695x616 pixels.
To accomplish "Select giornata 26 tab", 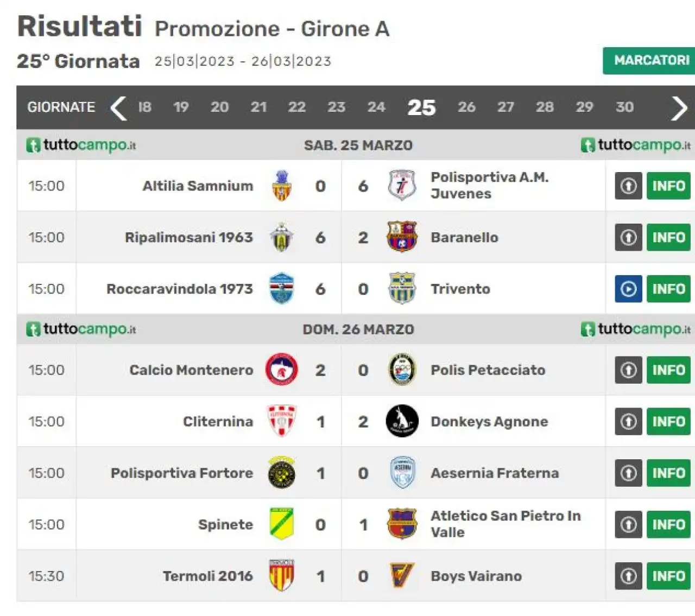I will pos(466,107).
